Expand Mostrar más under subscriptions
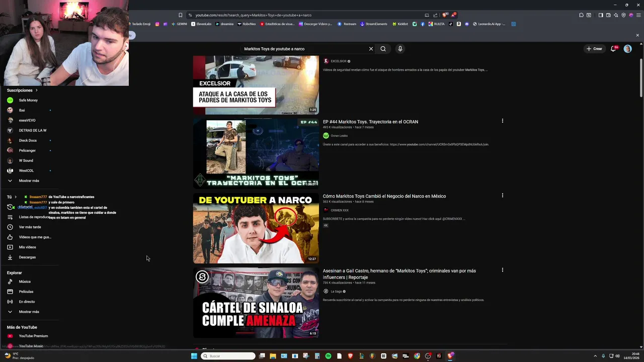Screen dimensions: 644x362 tap(29, 180)
